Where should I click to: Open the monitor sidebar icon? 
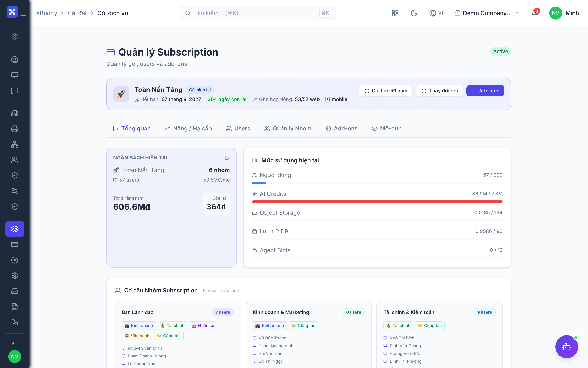coord(14,75)
